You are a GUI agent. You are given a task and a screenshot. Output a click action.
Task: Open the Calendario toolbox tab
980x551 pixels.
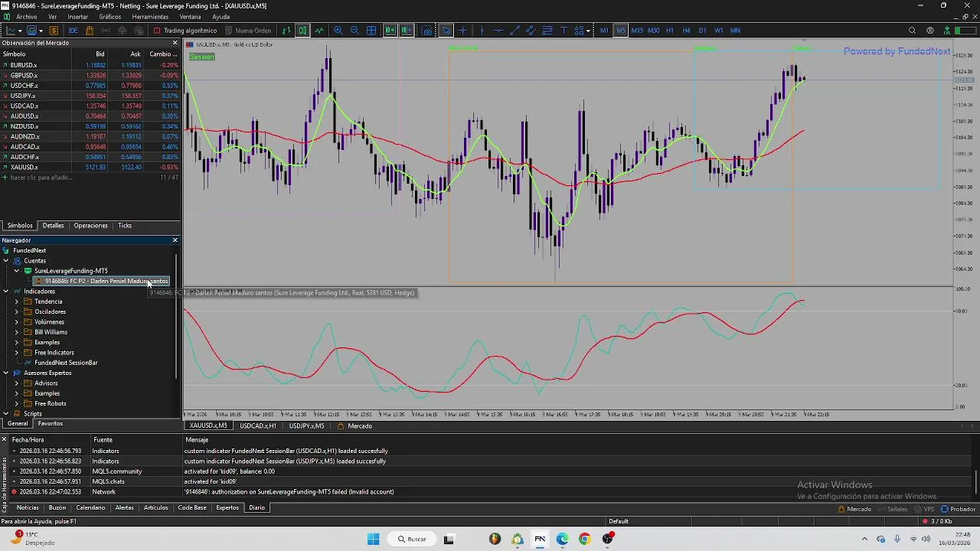click(90, 508)
